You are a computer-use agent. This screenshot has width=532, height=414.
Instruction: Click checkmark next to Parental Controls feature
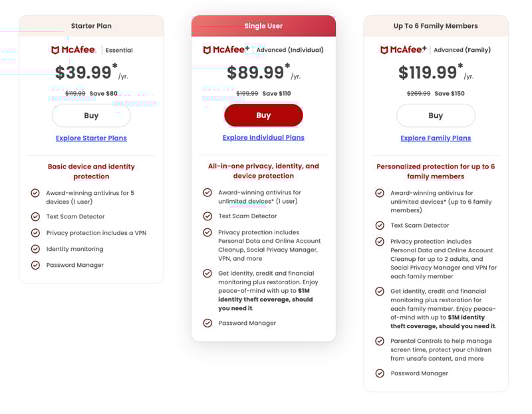(380, 341)
